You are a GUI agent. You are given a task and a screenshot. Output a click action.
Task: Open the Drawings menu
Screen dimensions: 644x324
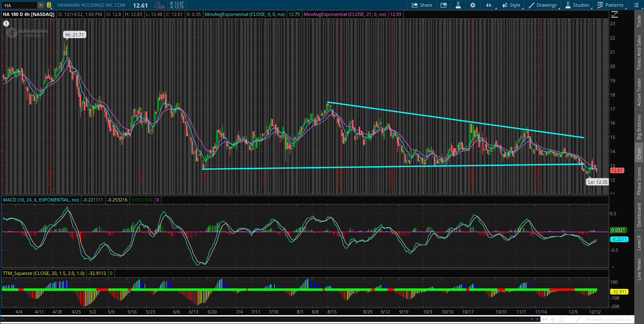tap(543, 5)
